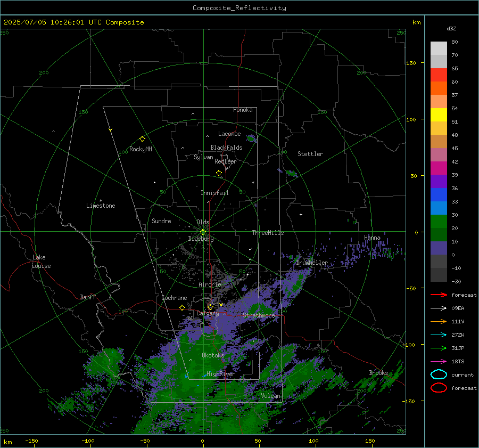Select the blue 33–36 dBZ color swatch
Screen dimensions: 479x448
pos(439,195)
